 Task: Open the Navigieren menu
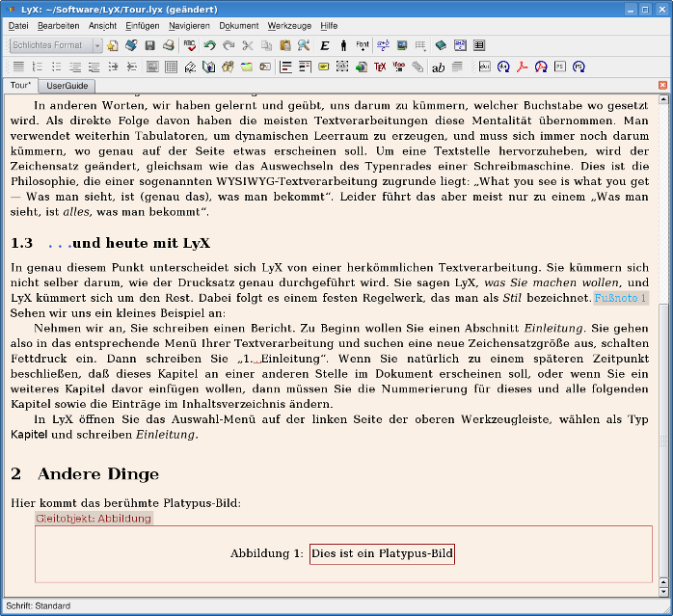pyautogui.click(x=189, y=26)
